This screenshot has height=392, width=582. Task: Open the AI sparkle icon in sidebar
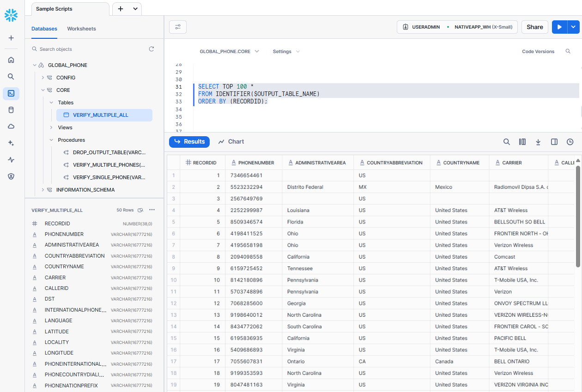pyautogui.click(x=11, y=143)
